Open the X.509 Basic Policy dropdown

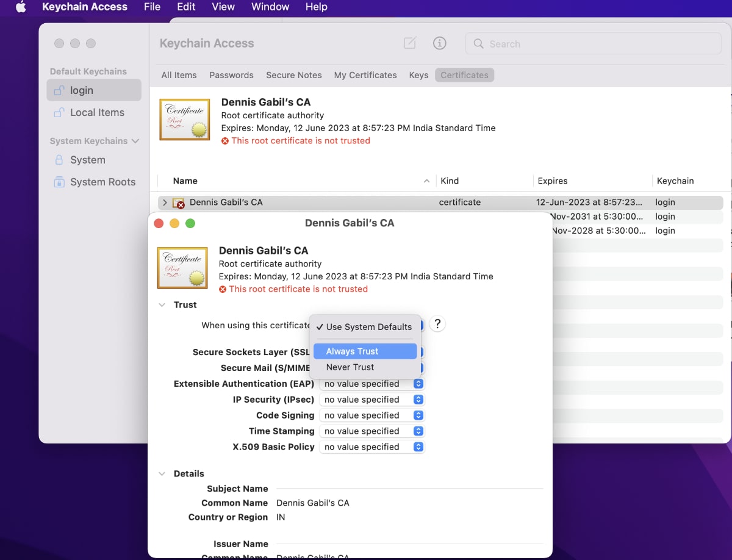371,447
